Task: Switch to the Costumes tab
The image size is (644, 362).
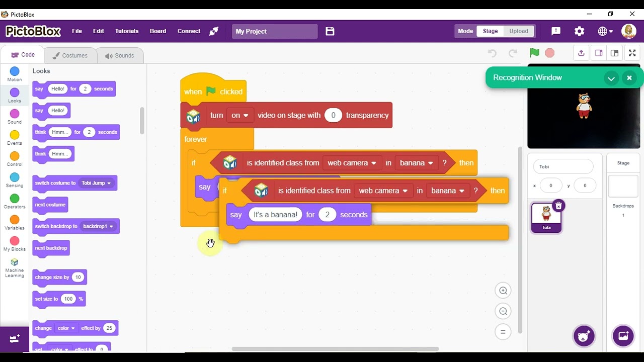Action: point(69,55)
